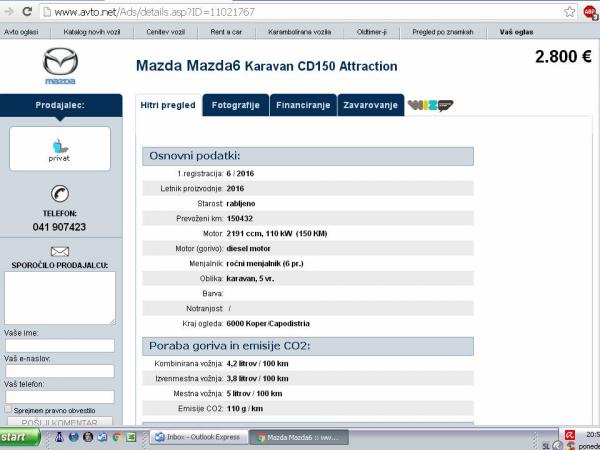Switch to the Zavarovanje tab
The height and width of the screenshot is (450, 600).
[370, 105]
